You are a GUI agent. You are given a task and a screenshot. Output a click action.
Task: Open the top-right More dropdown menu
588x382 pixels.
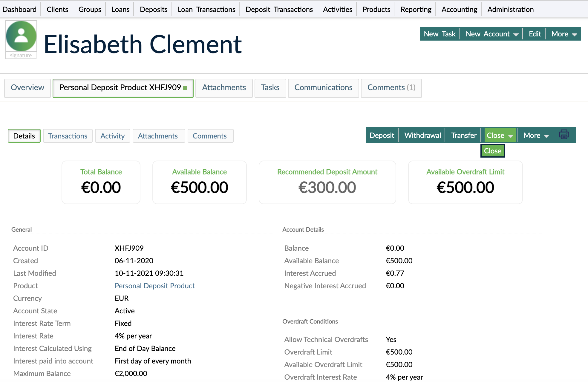point(563,34)
